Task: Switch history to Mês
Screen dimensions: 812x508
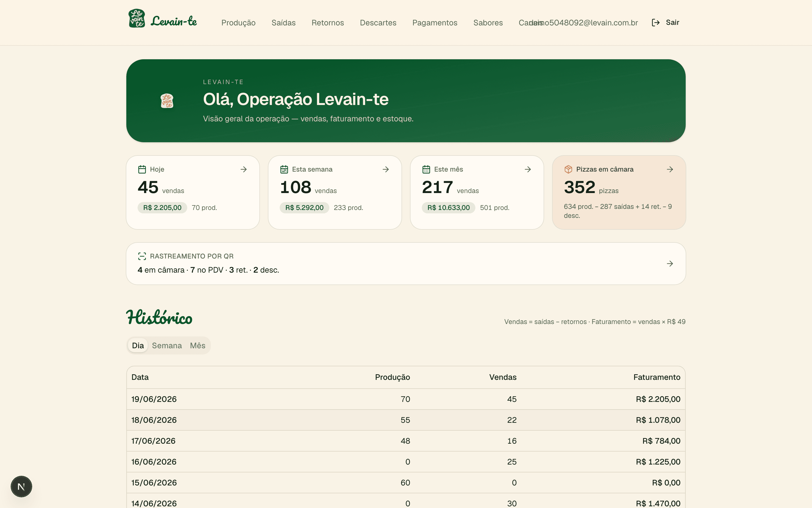Action: pos(198,345)
